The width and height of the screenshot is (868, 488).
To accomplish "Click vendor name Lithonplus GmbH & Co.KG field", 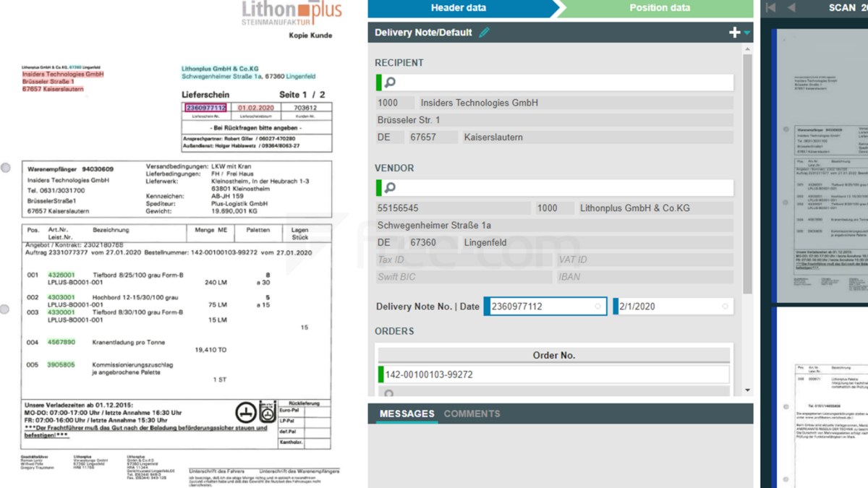I will (x=655, y=208).
